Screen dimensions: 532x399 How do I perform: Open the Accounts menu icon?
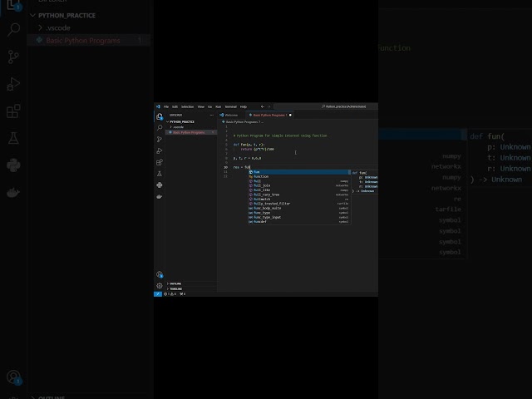[x=160, y=274]
